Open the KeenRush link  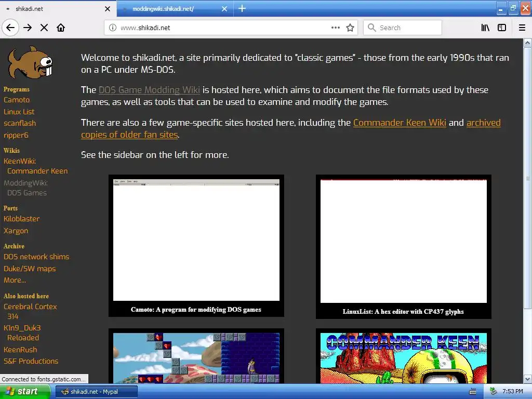tap(20, 350)
